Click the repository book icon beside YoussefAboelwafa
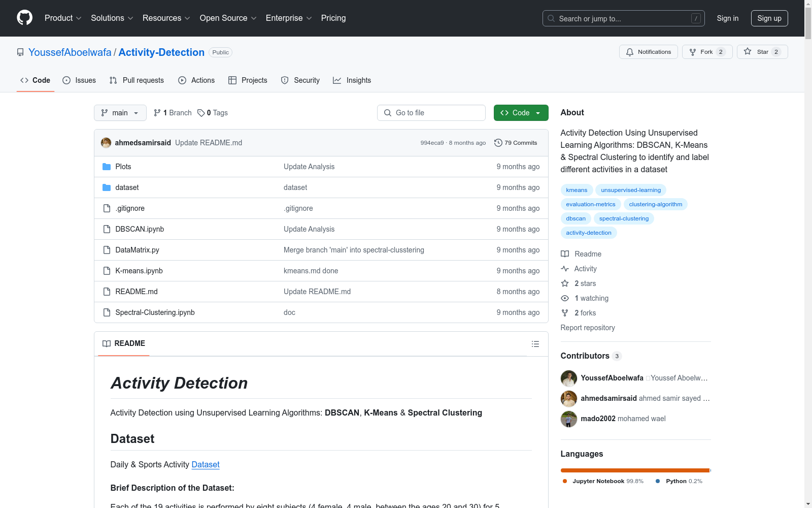The image size is (812, 508). 20,52
